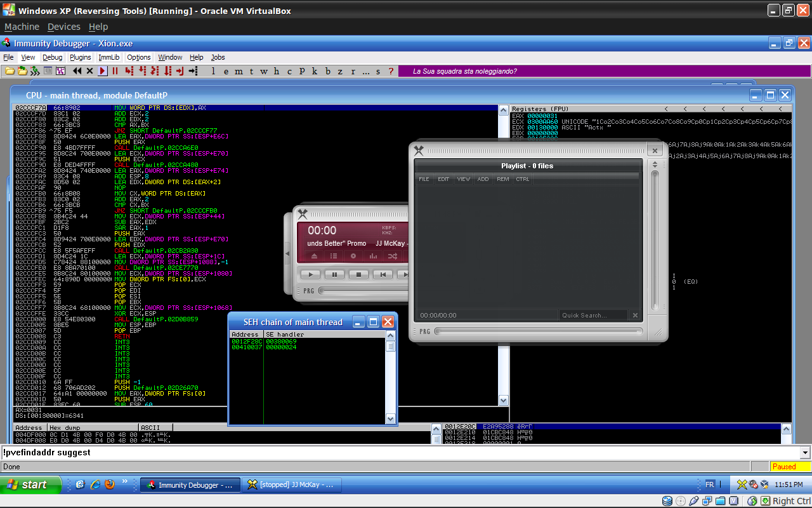
Task: Click the Go to address toolbar icon
Action: click(x=193, y=71)
